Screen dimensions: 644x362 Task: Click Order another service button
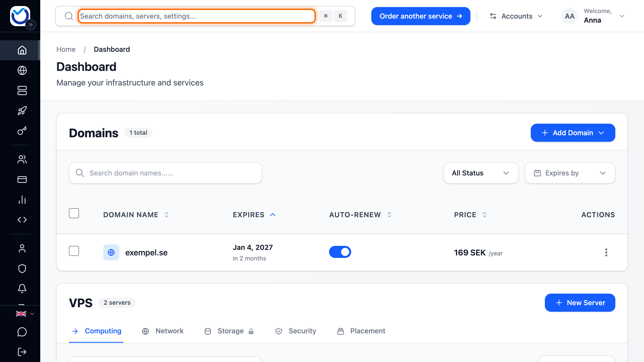[421, 16]
